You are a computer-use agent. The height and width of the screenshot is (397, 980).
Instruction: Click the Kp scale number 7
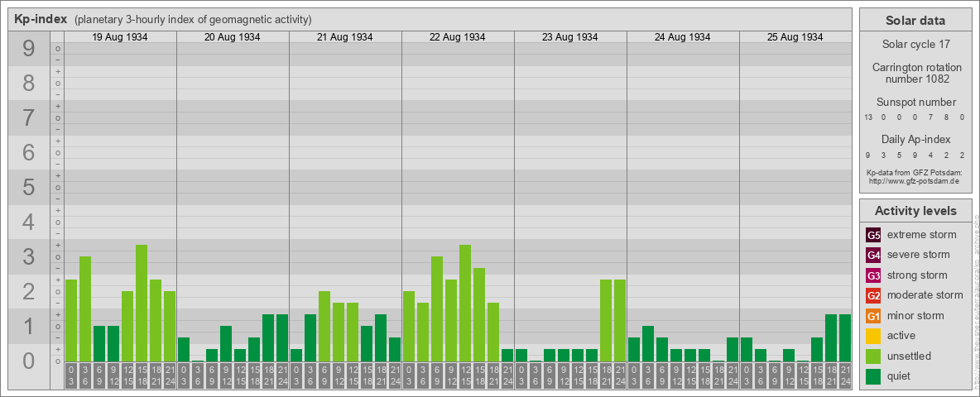pos(28,117)
